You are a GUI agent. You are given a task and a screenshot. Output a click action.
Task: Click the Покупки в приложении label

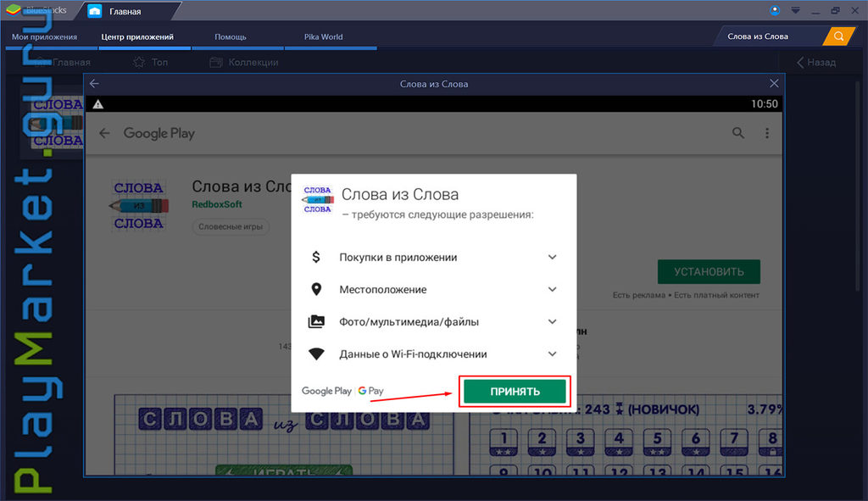pyautogui.click(x=398, y=258)
